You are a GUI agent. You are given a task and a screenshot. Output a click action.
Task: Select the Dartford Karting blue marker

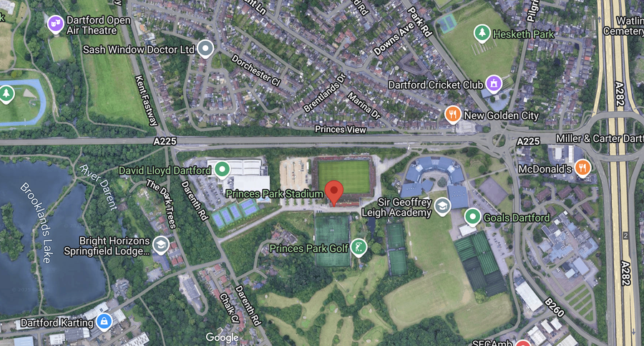(x=104, y=322)
